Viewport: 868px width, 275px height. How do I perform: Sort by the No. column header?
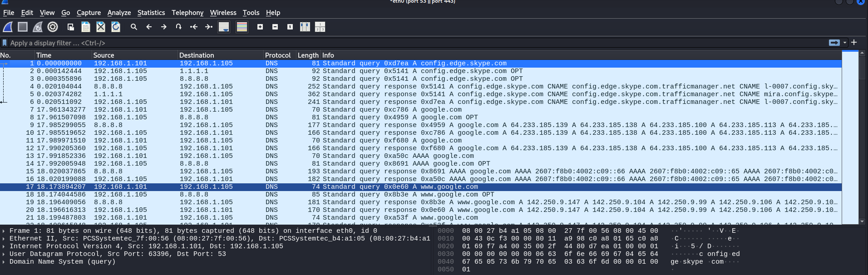pyautogui.click(x=17, y=55)
